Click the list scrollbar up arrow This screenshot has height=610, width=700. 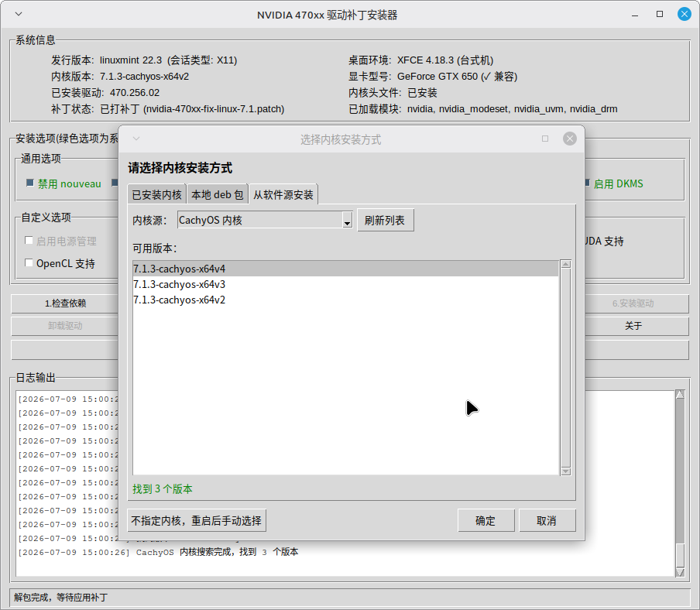tap(565, 265)
